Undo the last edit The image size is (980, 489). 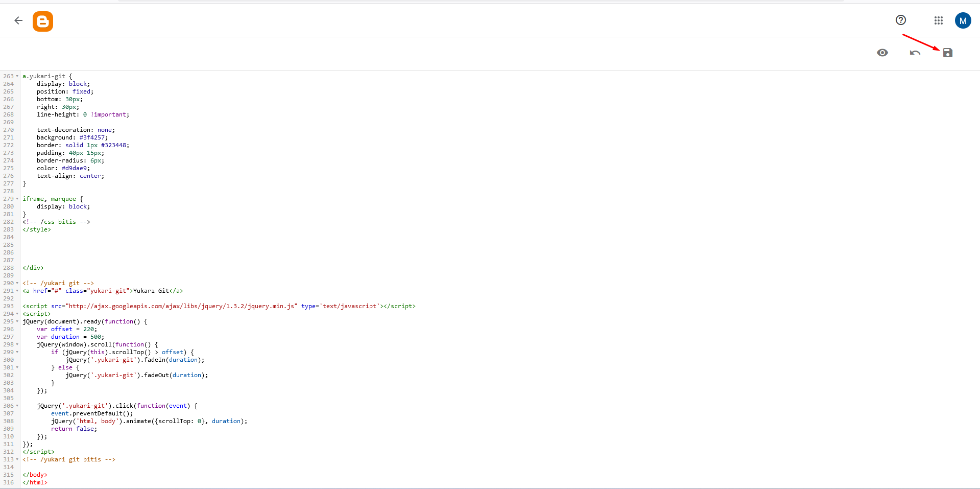tap(915, 52)
